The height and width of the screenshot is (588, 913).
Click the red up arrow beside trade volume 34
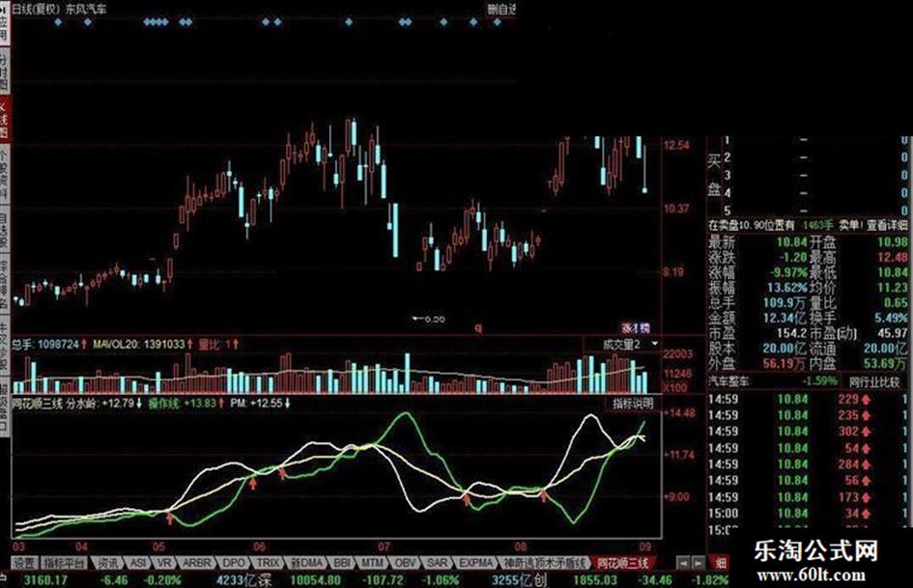point(866,514)
